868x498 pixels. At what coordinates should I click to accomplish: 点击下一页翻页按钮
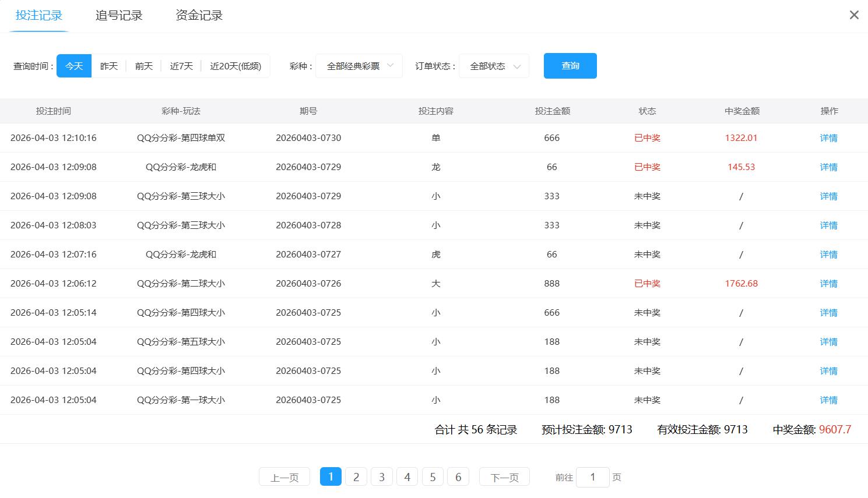[x=504, y=476]
